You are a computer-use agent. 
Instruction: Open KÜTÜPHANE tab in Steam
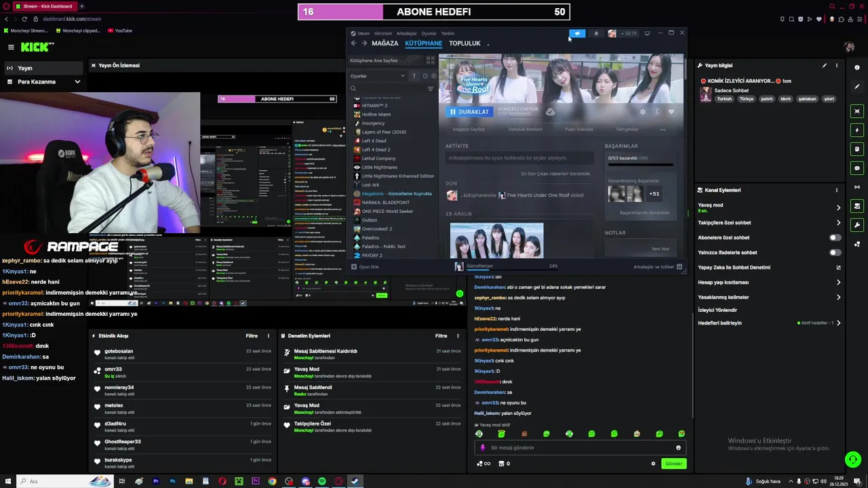[x=423, y=43]
